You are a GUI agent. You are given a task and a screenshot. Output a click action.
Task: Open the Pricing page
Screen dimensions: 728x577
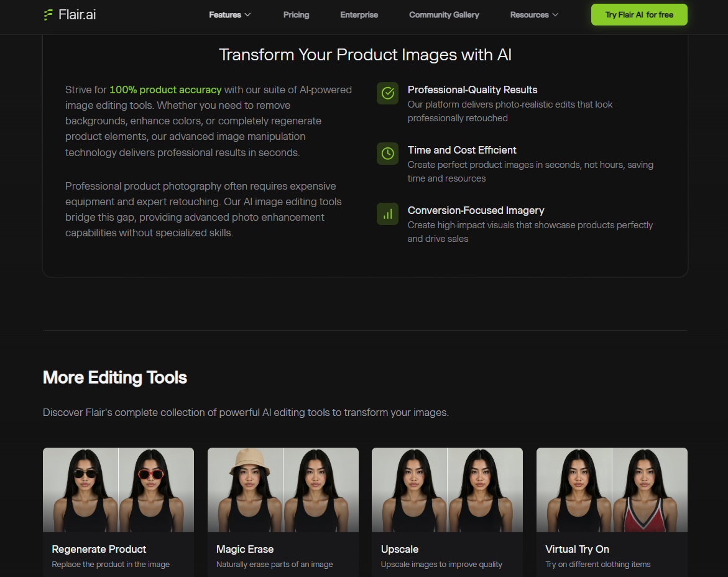tap(296, 15)
